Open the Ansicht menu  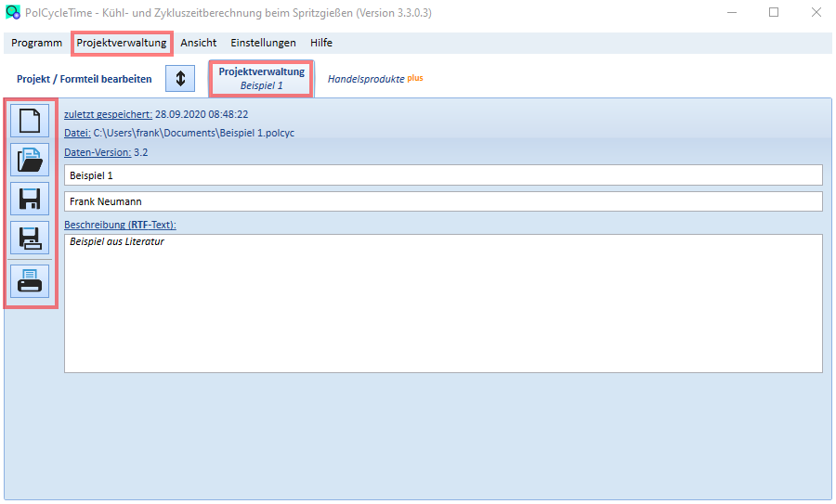(x=199, y=43)
